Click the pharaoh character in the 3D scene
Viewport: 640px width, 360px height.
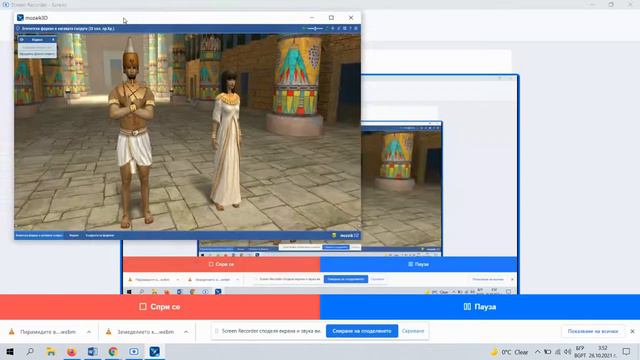coord(131,133)
